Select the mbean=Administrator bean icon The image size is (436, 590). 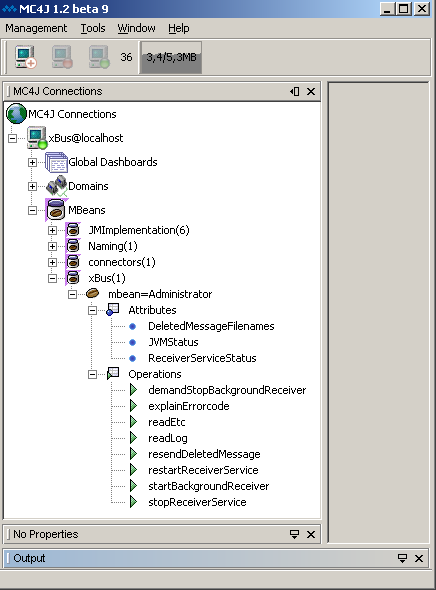coord(92,293)
